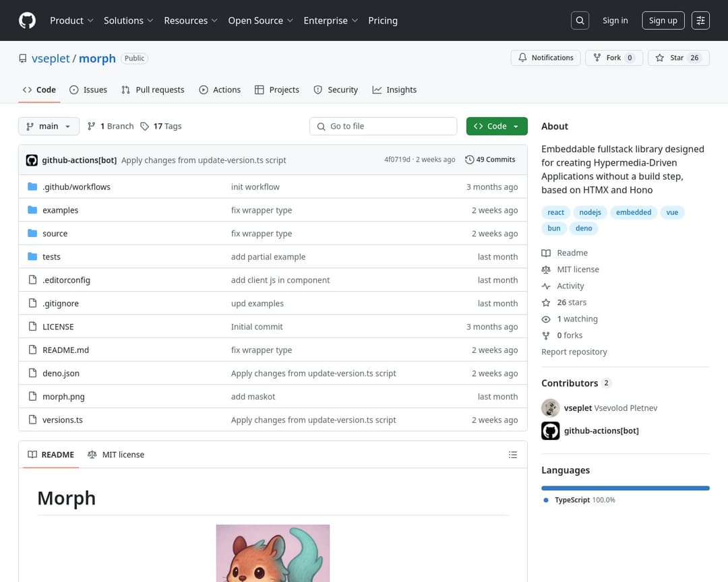Select the README tab in file viewer
The height and width of the screenshot is (582, 728).
pyautogui.click(x=51, y=455)
